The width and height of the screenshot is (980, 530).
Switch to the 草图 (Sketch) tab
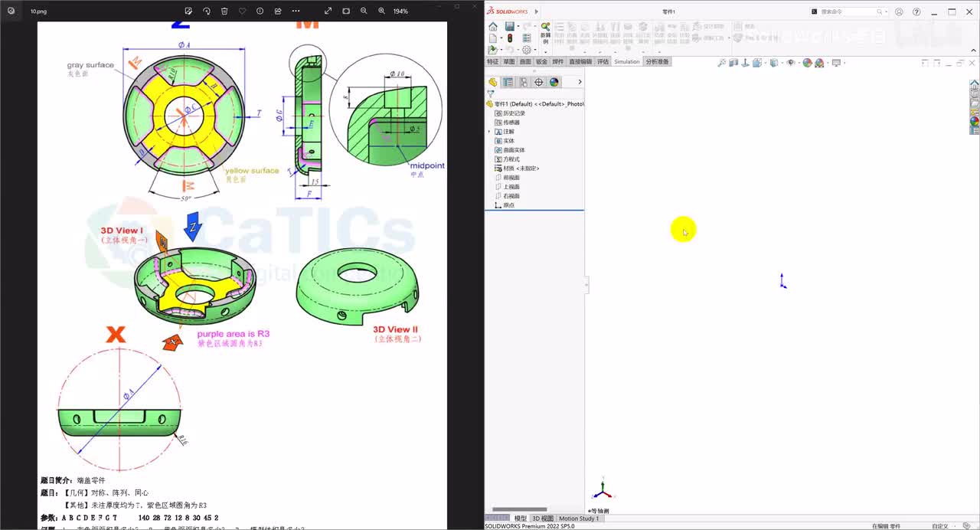pos(508,62)
